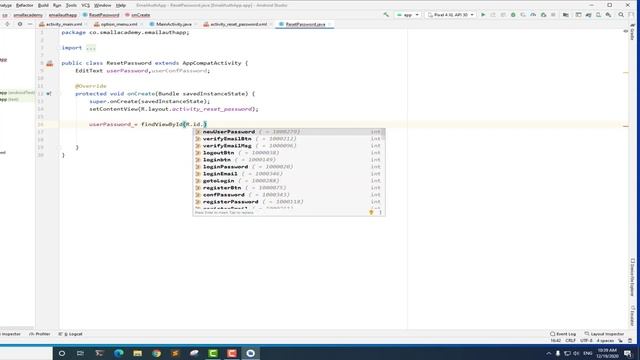Click the select opened file target icon
The height and width of the screenshot is (360, 640).
[7, 24]
